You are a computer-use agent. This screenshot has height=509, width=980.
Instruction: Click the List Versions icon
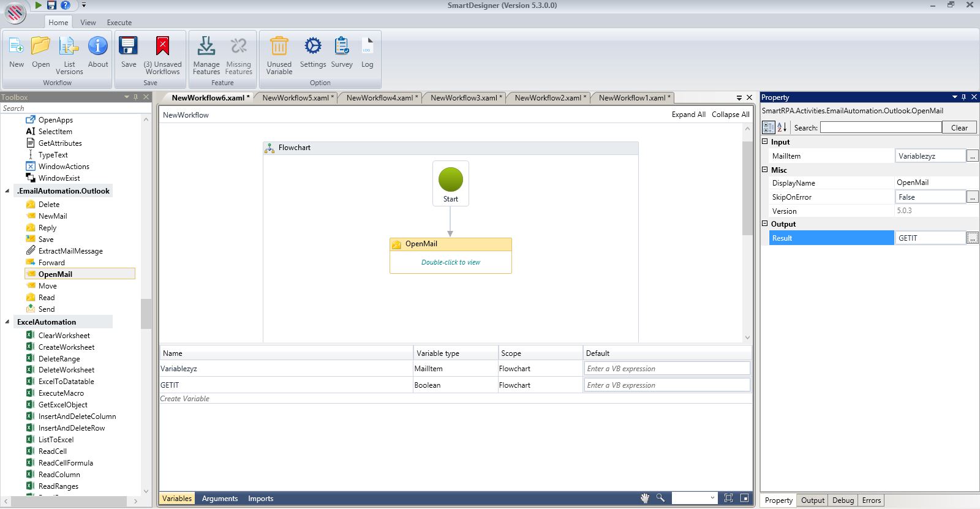click(69, 46)
